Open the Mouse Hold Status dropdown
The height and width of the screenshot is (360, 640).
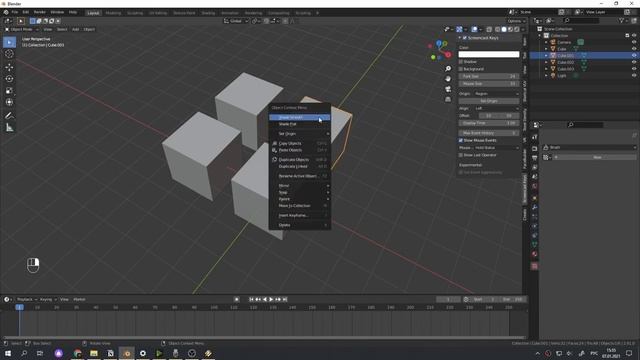coord(496,148)
